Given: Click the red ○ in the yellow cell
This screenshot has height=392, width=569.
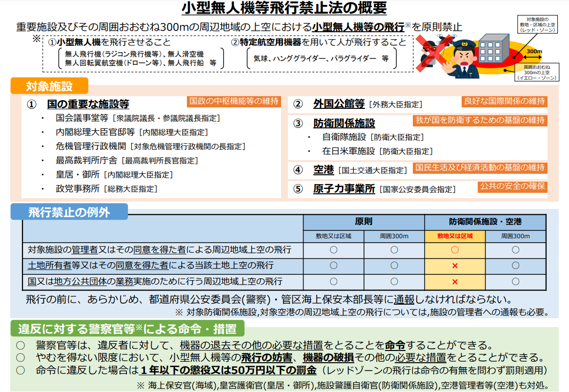Looking at the screenshot, I should coord(455,250).
